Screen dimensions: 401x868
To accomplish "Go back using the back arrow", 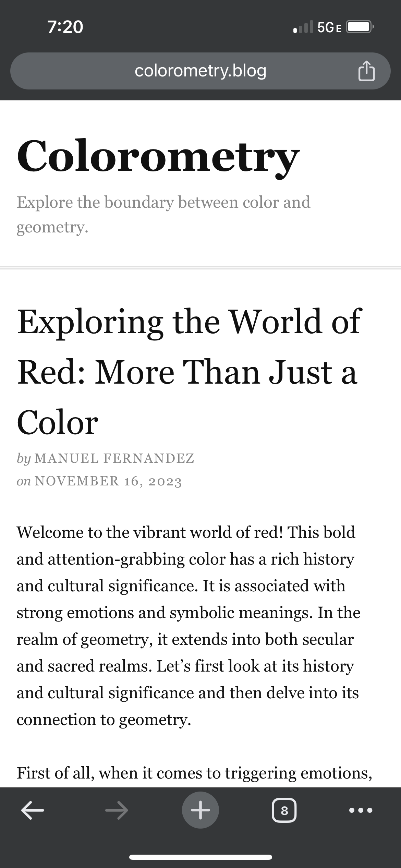I will (33, 810).
